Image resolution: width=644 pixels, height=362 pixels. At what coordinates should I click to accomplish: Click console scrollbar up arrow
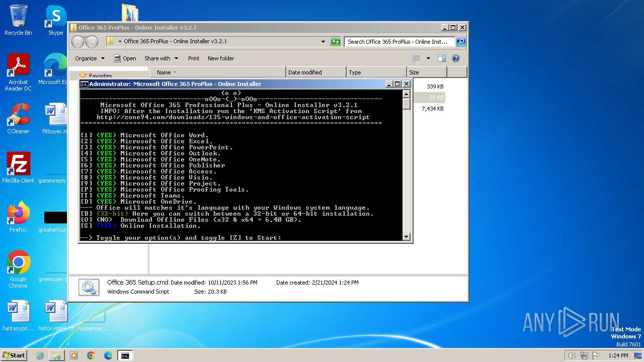[x=407, y=94]
